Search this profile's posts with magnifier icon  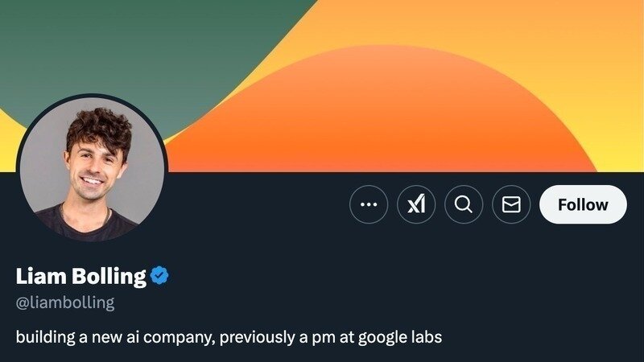464,205
